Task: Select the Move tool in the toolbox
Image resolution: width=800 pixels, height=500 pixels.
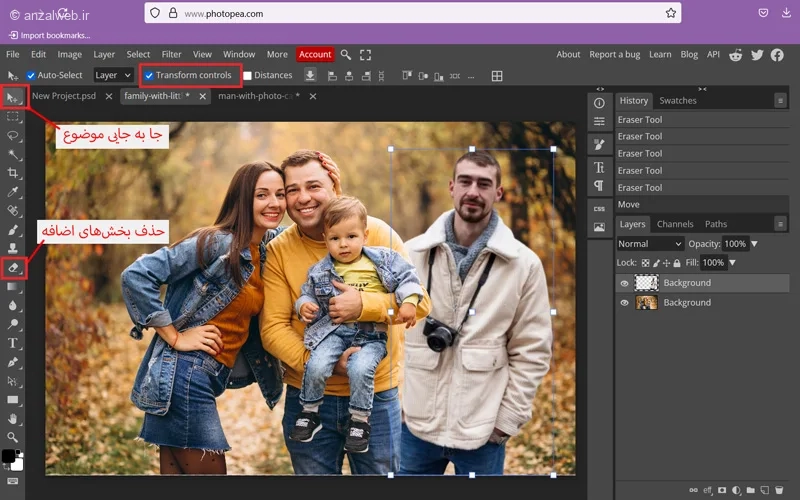Action: point(13,97)
